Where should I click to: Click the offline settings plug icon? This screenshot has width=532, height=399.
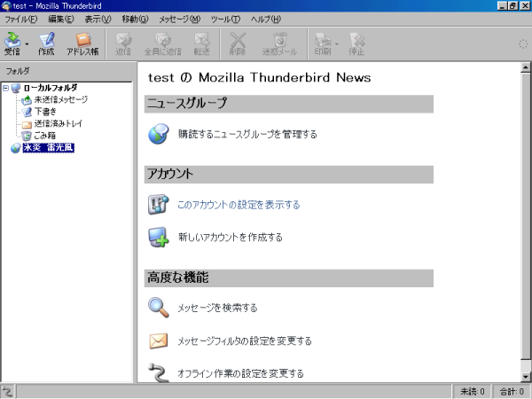(159, 372)
